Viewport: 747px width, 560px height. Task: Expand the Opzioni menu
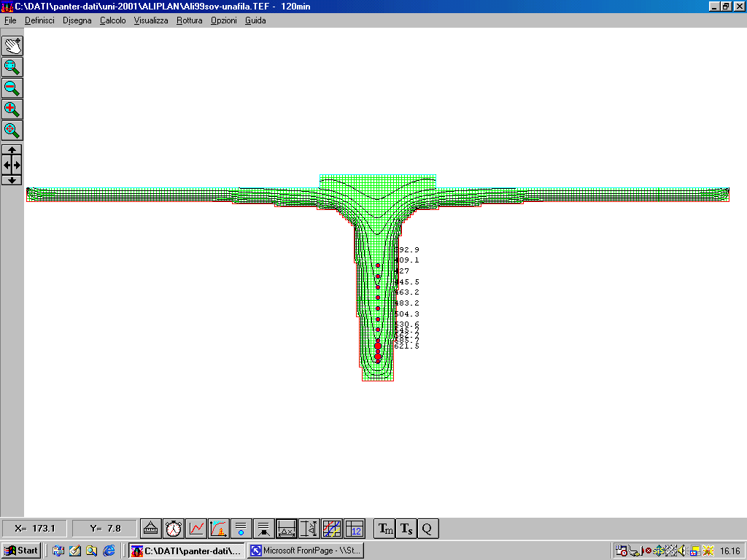[x=223, y=20]
